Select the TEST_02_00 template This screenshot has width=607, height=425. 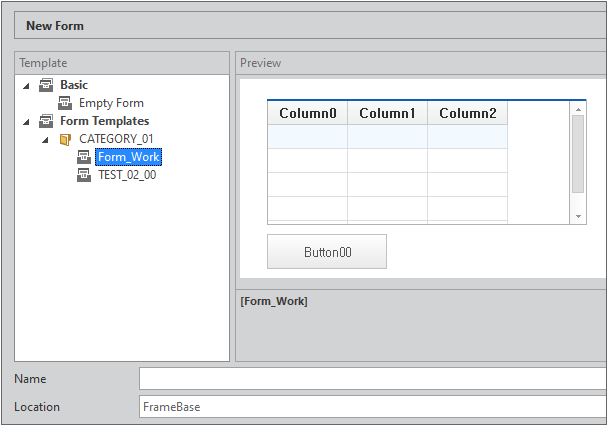pyautogui.click(x=127, y=175)
